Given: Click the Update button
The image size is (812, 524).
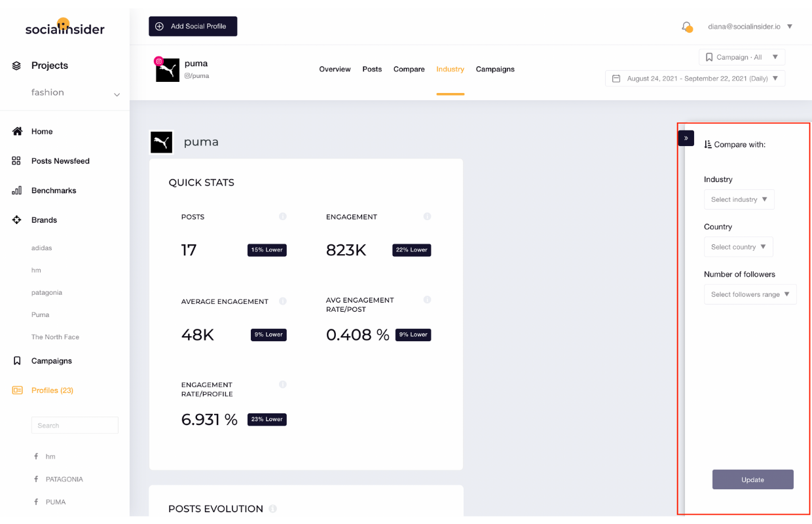Looking at the screenshot, I should coord(753,479).
